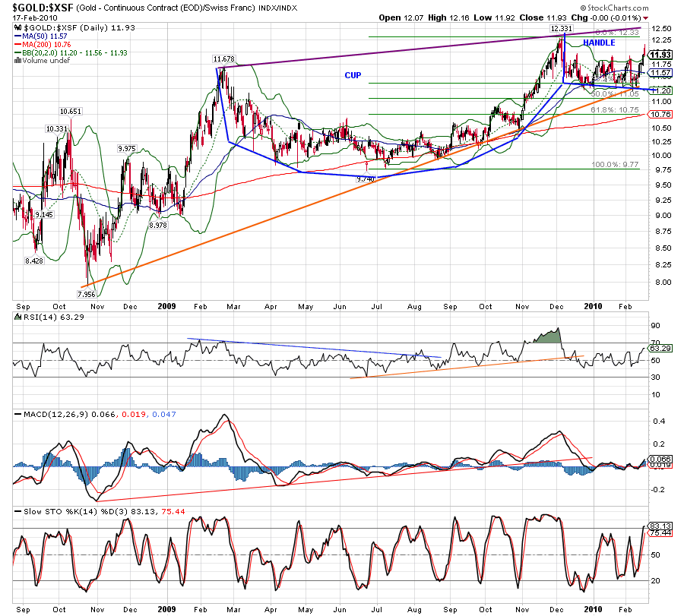Click the CUP annotation label
684x616 pixels.
point(353,75)
